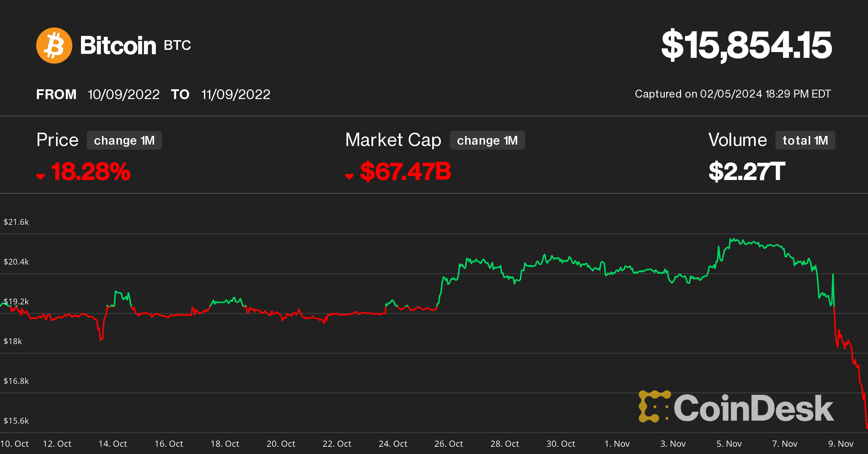Click the '28. Oct' x-axis label
The height and width of the screenshot is (454, 868).
tap(505, 444)
